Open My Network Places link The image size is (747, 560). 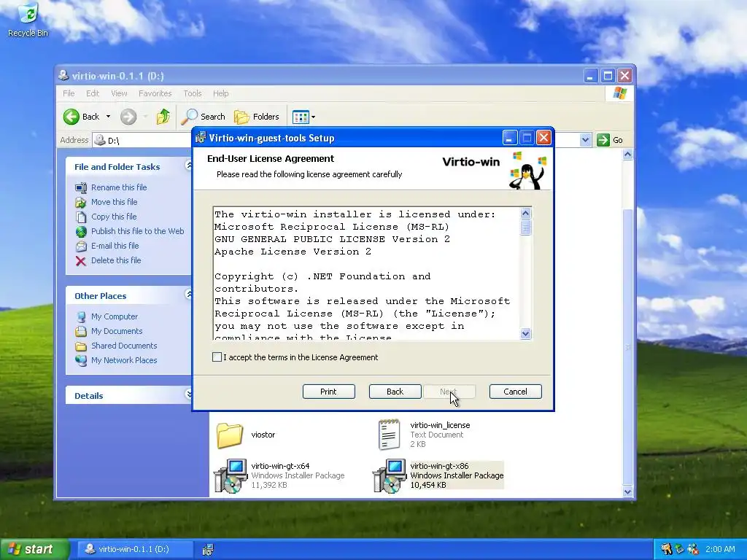124,360
